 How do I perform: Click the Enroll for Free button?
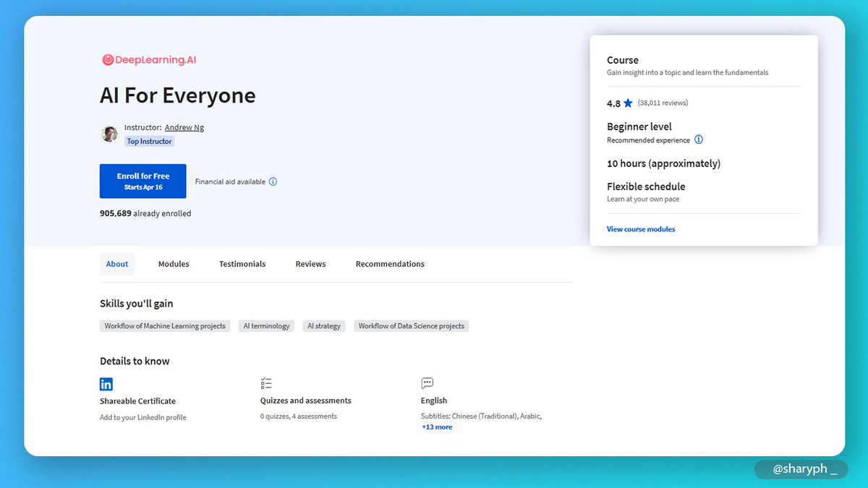(143, 181)
